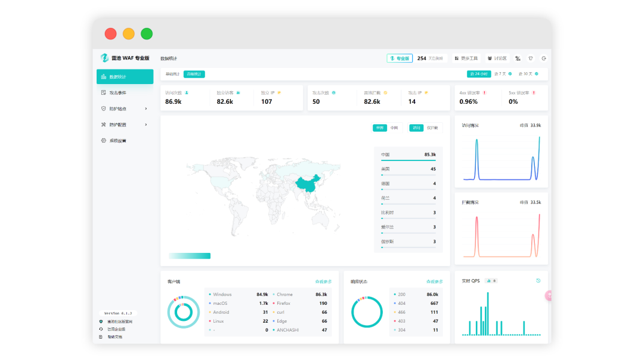Click the theme shirt icon in header
This screenshot has width=644, height=362.
coord(531,58)
